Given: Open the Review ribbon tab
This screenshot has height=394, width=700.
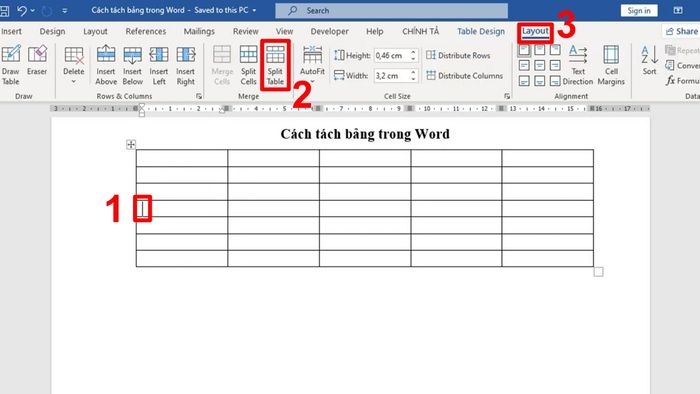Looking at the screenshot, I should [246, 31].
